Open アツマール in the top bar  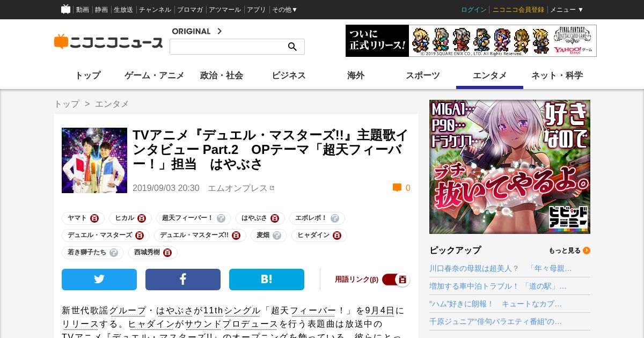(x=225, y=10)
